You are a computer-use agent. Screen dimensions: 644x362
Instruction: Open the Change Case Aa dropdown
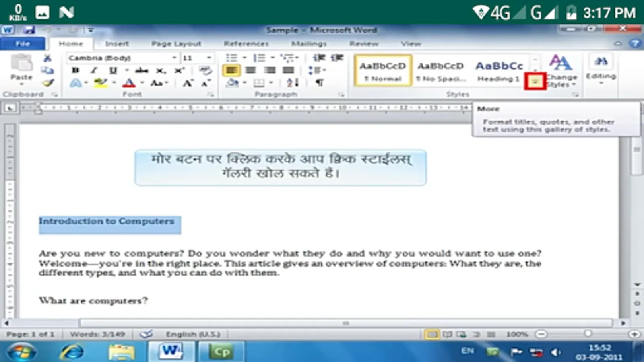point(159,83)
